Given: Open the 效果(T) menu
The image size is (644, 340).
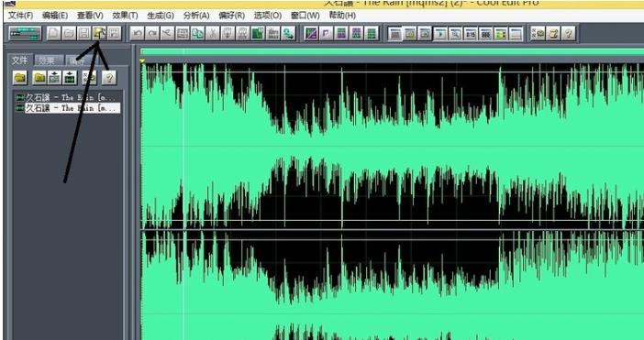Looking at the screenshot, I should (125, 16).
